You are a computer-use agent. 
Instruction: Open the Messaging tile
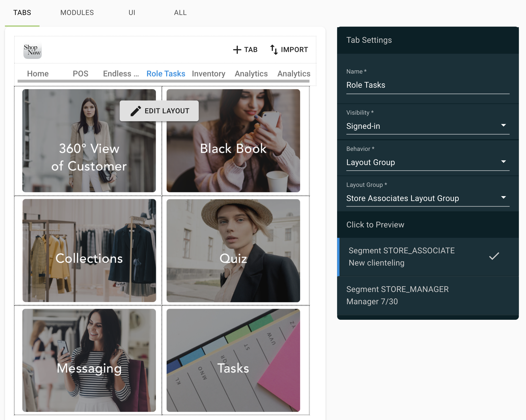pyautogui.click(x=89, y=360)
